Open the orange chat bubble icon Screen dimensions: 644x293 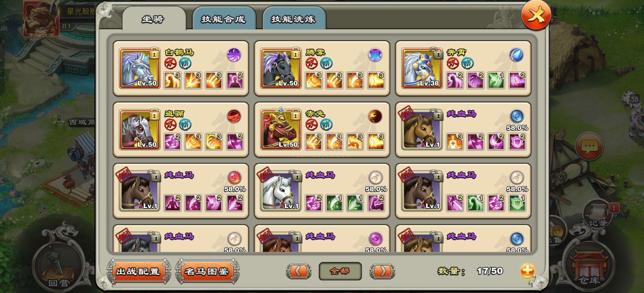point(589,147)
